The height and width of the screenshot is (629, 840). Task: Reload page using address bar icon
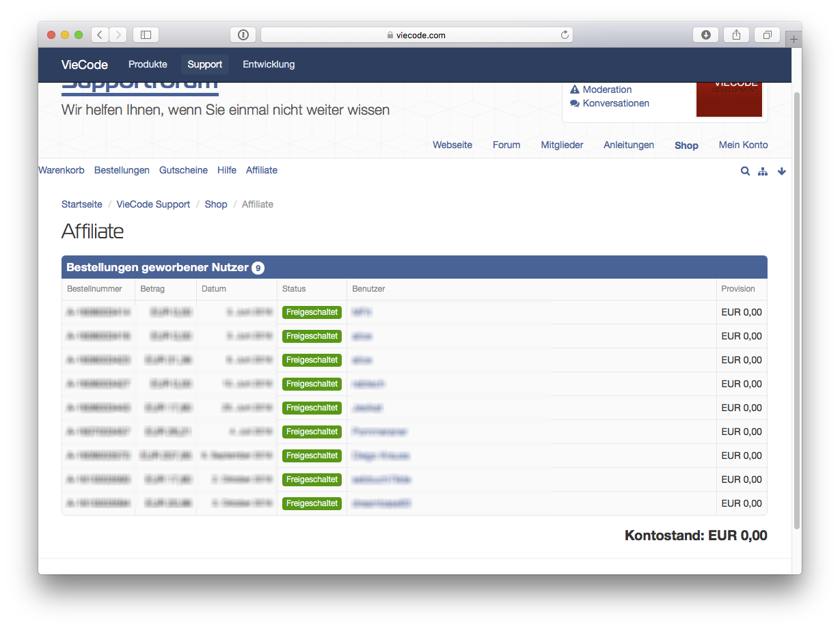[x=565, y=35]
